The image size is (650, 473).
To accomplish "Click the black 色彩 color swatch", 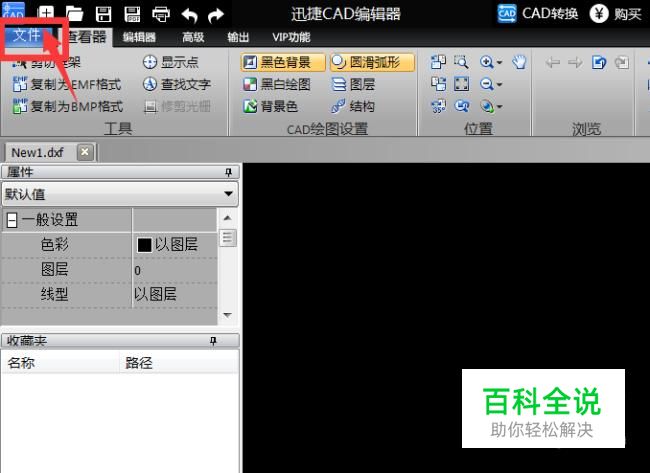I will pyautogui.click(x=144, y=245).
